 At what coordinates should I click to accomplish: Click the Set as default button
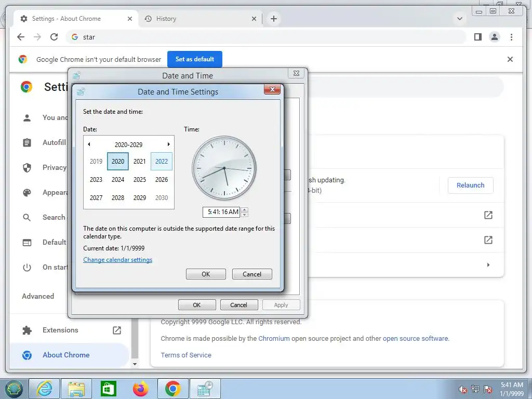pyautogui.click(x=195, y=59)
